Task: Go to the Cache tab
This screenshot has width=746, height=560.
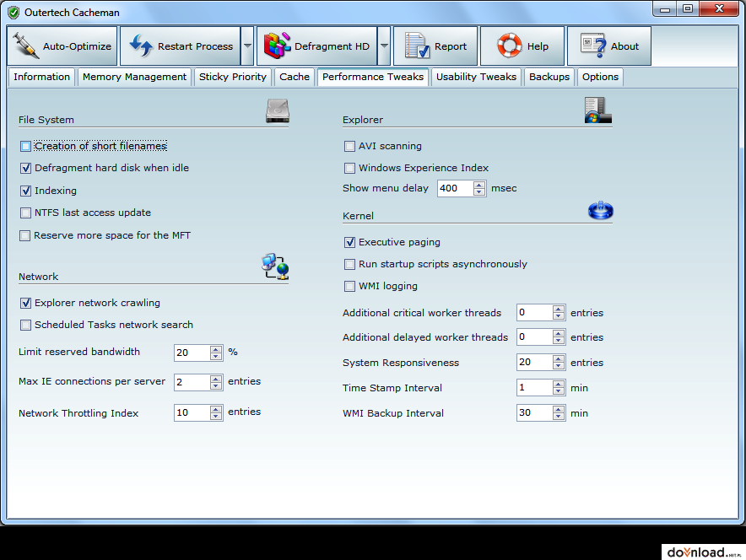Action: pos(295,77)
